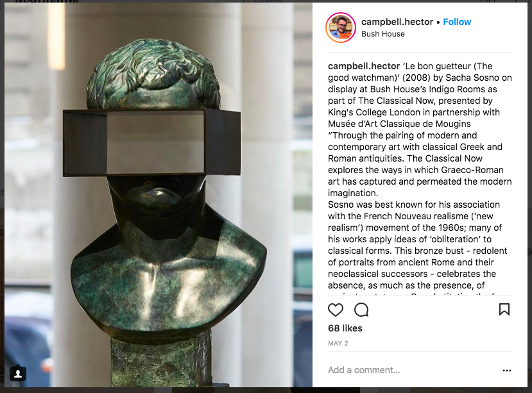Show tagged people icon on the photo

[18, 373]
